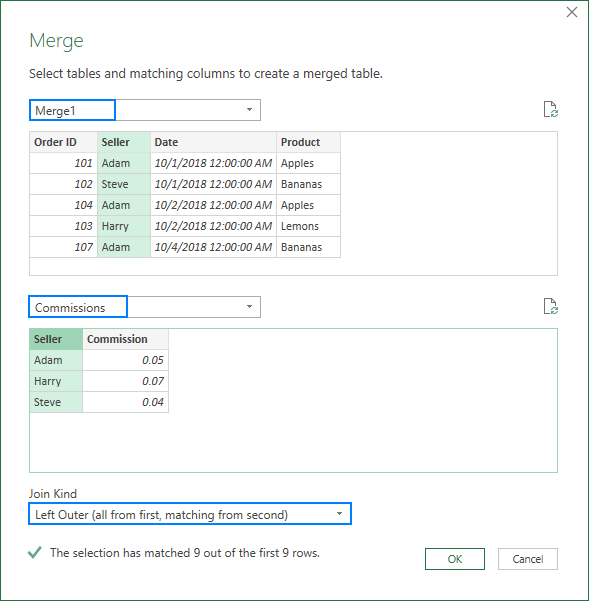Close the Merge dialog with X

(x=572, y=12)
